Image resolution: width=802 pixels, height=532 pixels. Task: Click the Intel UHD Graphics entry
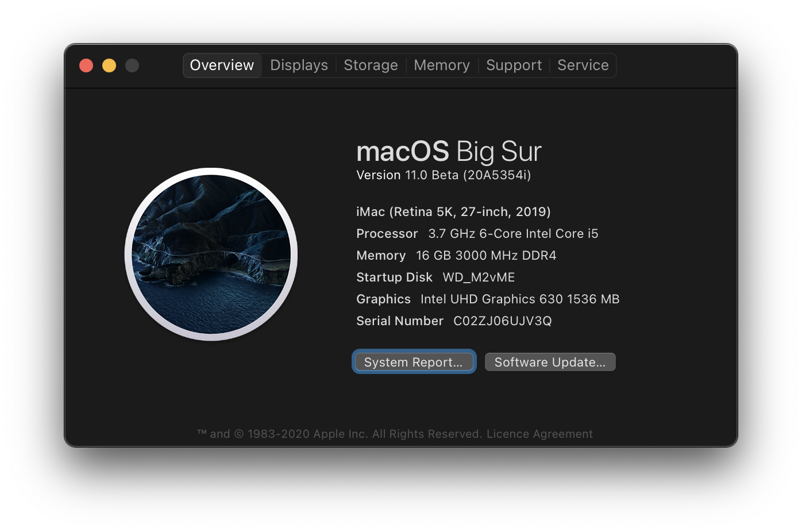tap(487, 299)
